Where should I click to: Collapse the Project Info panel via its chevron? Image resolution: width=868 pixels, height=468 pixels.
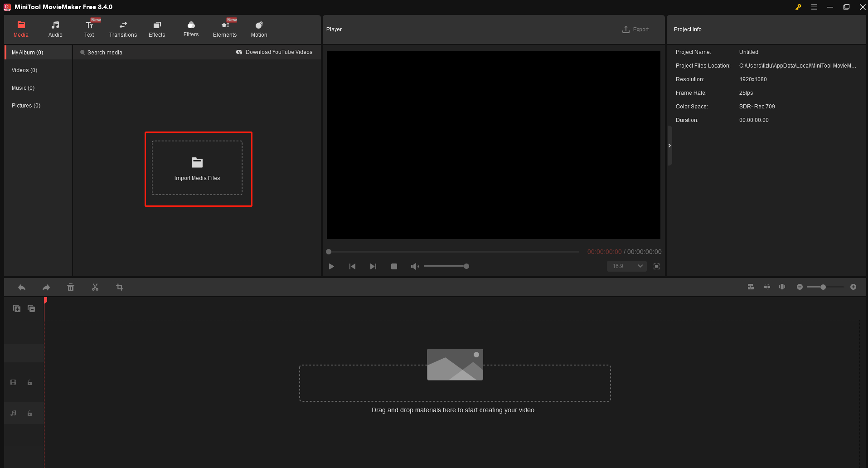669,145
